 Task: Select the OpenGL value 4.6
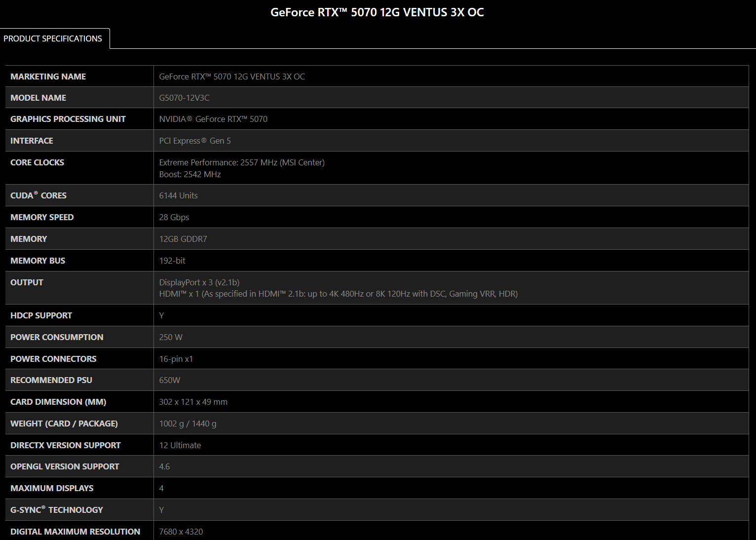click(164, 466)
